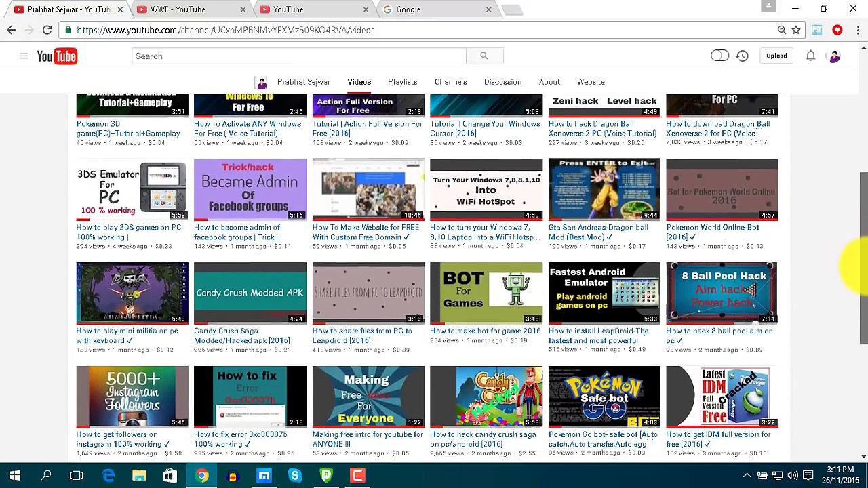This screenshot has width=868, height=488.
Task: Open the 8 Ball Pool Hack thumbnail
Action: 722,293
